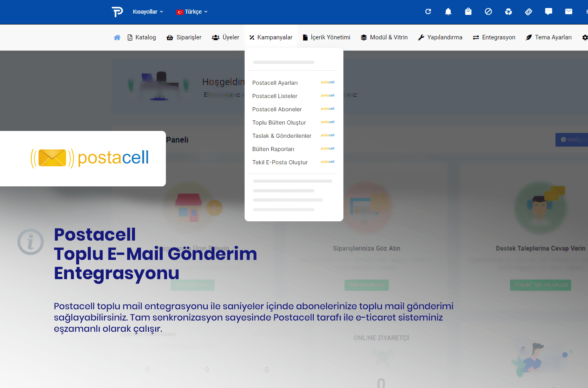Go to Tema Ayarları

point(549,37)
